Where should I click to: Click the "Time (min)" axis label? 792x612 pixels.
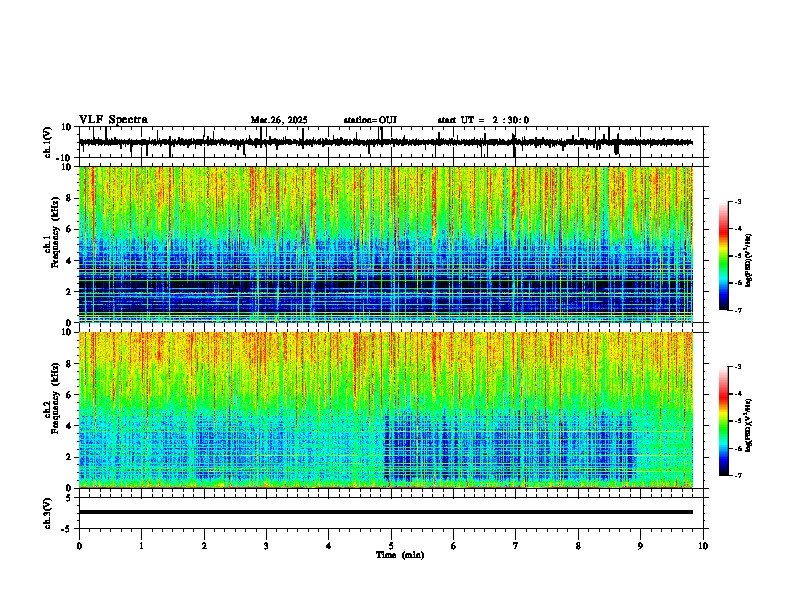pyautogui.click(x=400, y=555)
